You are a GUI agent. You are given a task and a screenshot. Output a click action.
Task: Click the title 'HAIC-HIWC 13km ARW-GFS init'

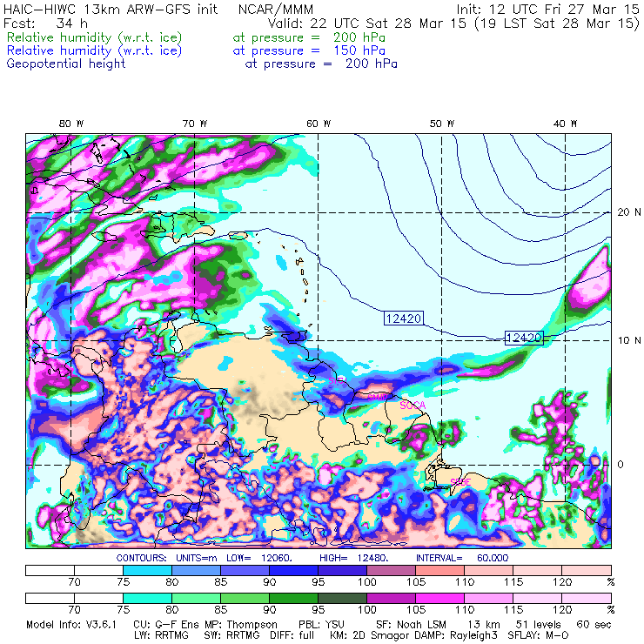click(x=110, y=10)
